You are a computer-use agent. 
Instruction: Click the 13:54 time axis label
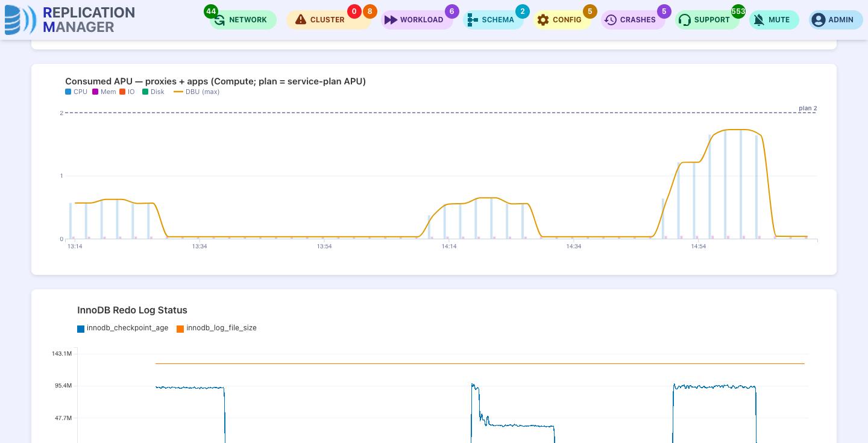tap(324, 247)
